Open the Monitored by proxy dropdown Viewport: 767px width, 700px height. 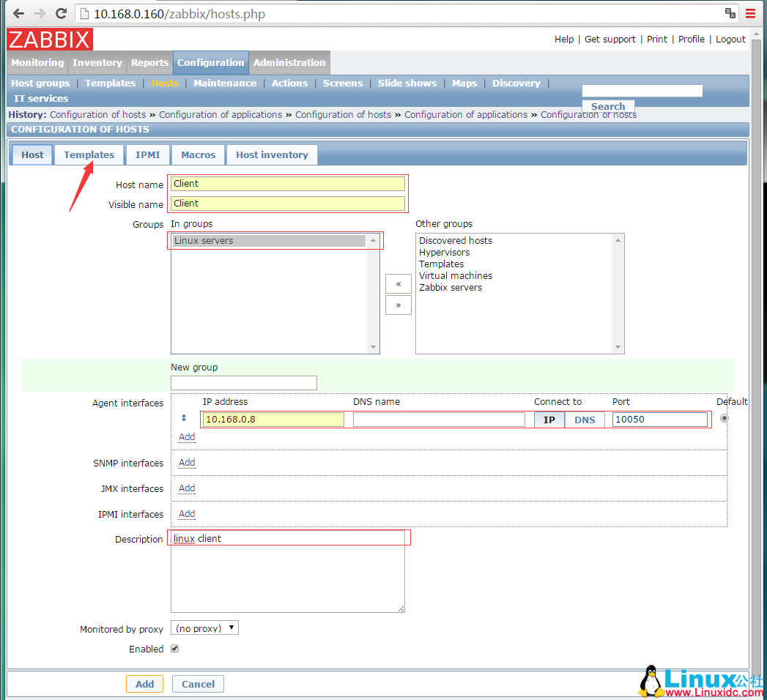coord(204,628)
